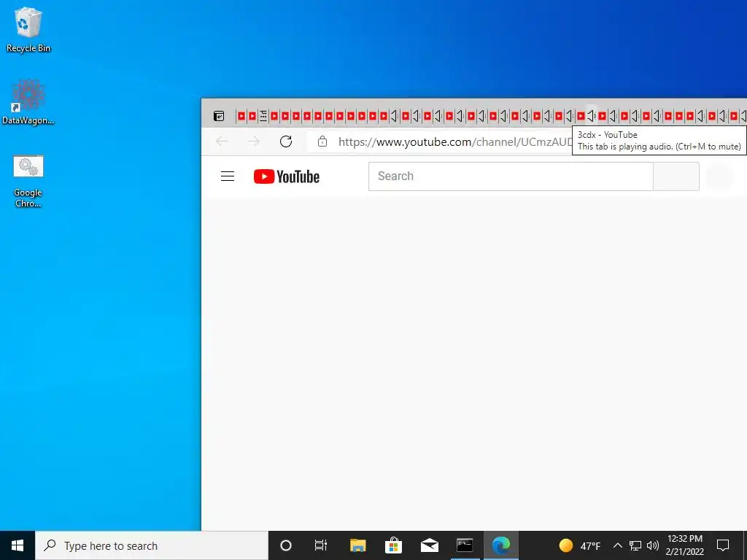Open the calendar from the 12:32 PM clock

(684, 545)
